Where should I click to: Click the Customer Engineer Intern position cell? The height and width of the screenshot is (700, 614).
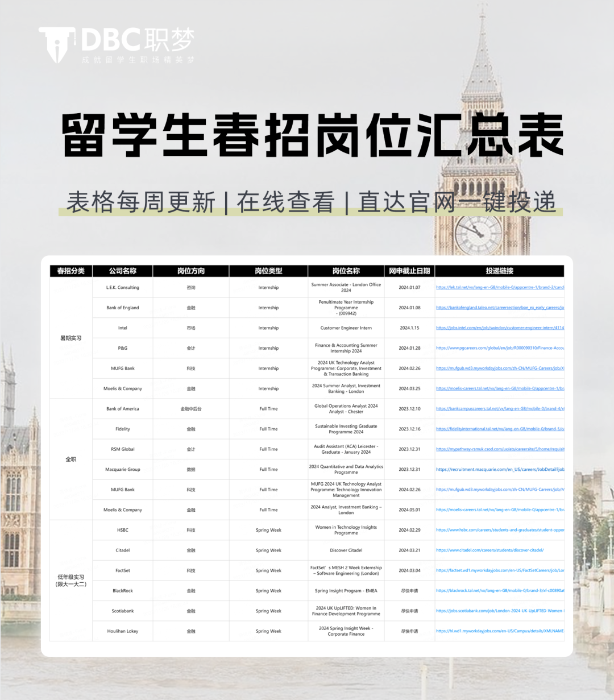coord(346,328)
